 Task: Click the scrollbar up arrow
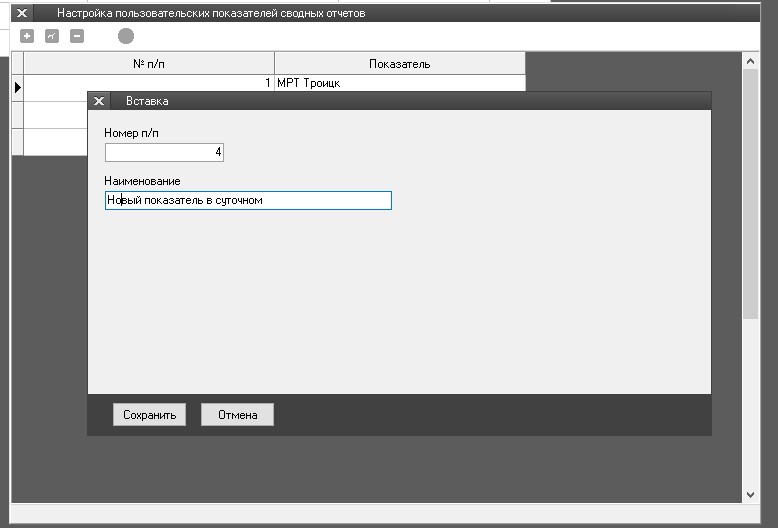click(751, 62)
